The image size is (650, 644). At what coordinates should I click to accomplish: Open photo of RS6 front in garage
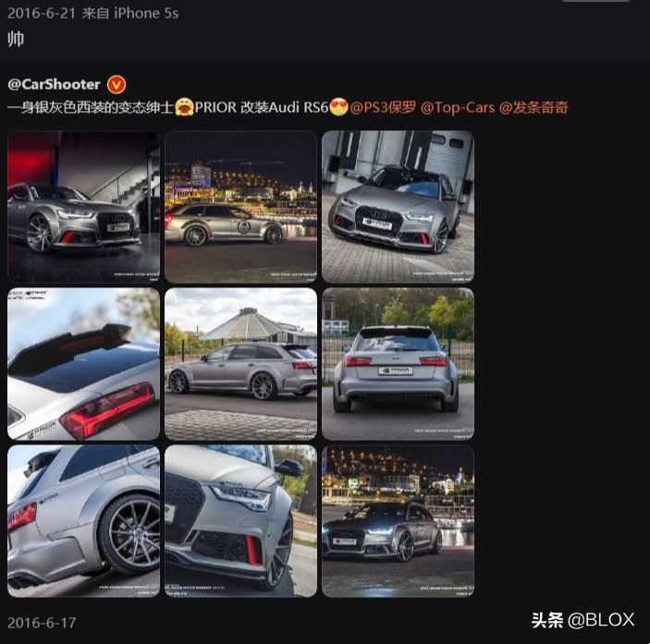click(x=83, y=207)
